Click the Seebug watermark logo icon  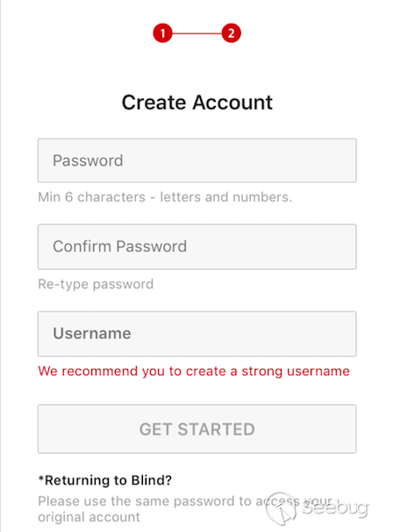(x=281, y=509)
